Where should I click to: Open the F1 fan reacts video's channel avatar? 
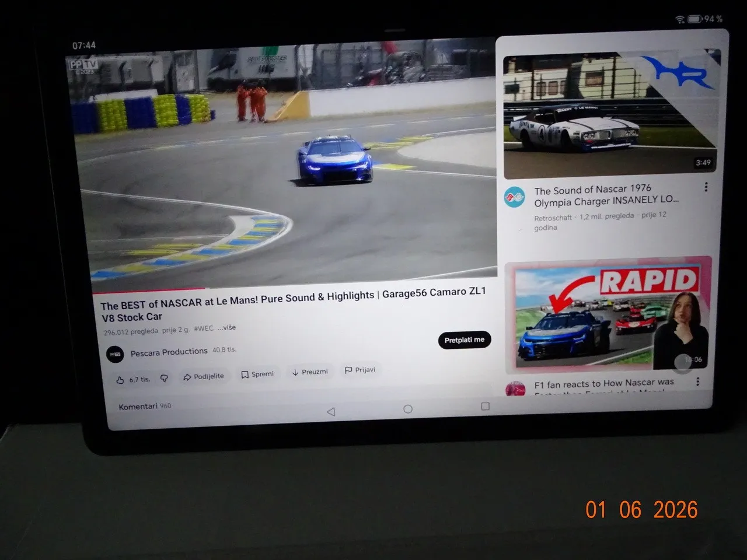515,388
